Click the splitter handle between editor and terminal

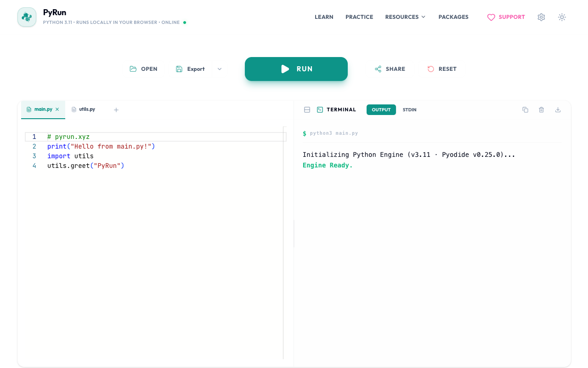coord(294,234)
